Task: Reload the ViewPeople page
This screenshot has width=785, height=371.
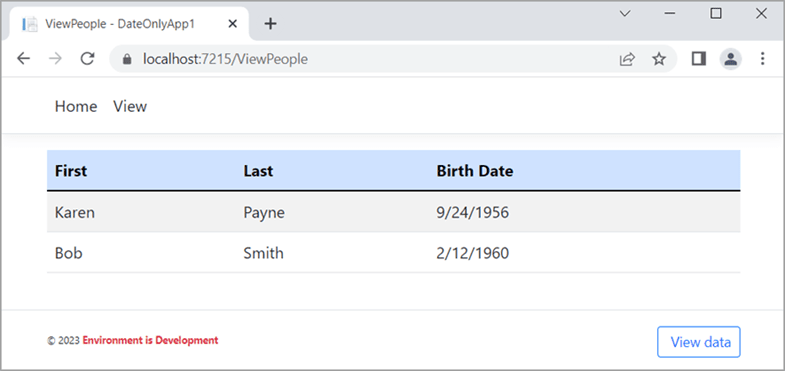Action: coord(88,59)
